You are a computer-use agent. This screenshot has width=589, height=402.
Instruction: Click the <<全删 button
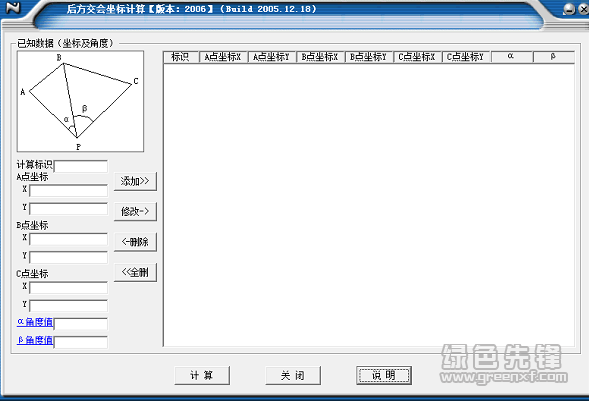point(135,272)
